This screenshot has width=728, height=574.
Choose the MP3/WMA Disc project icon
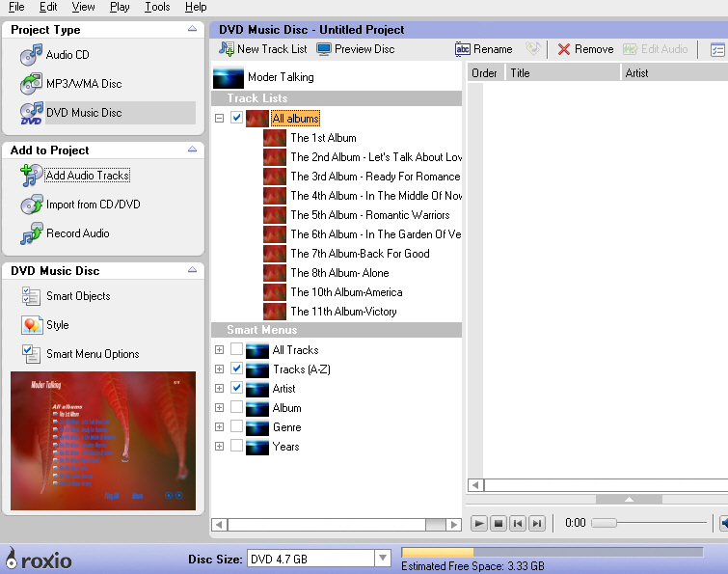point(31,84)
